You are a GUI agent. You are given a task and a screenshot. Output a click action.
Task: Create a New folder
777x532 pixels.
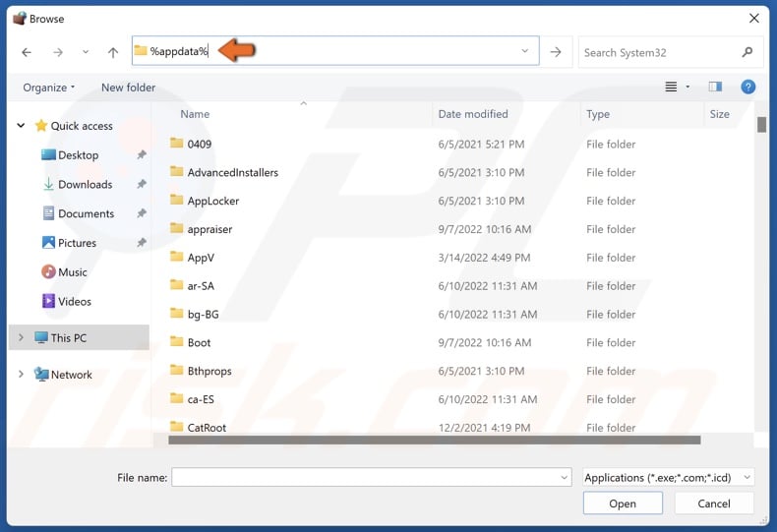(x=128, y=88)
